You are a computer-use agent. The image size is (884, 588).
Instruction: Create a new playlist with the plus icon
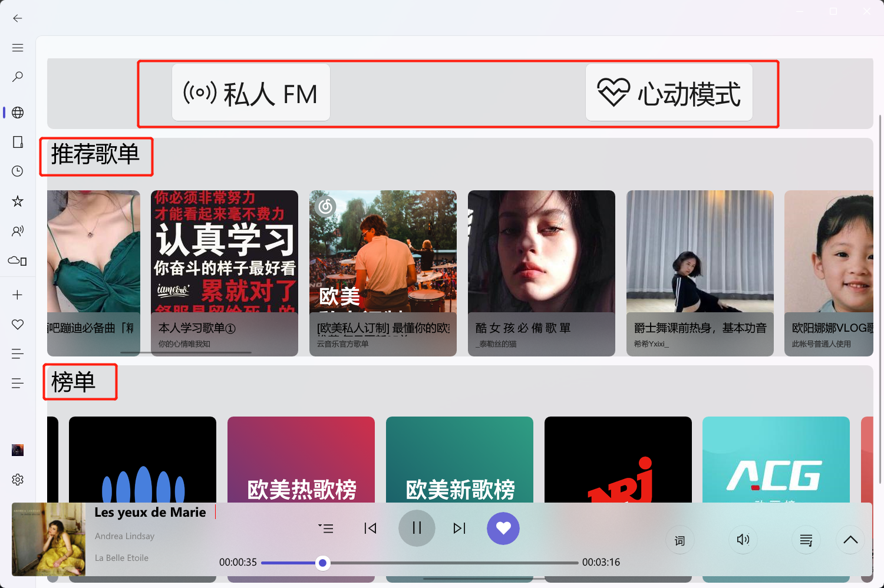click(18, 295)
